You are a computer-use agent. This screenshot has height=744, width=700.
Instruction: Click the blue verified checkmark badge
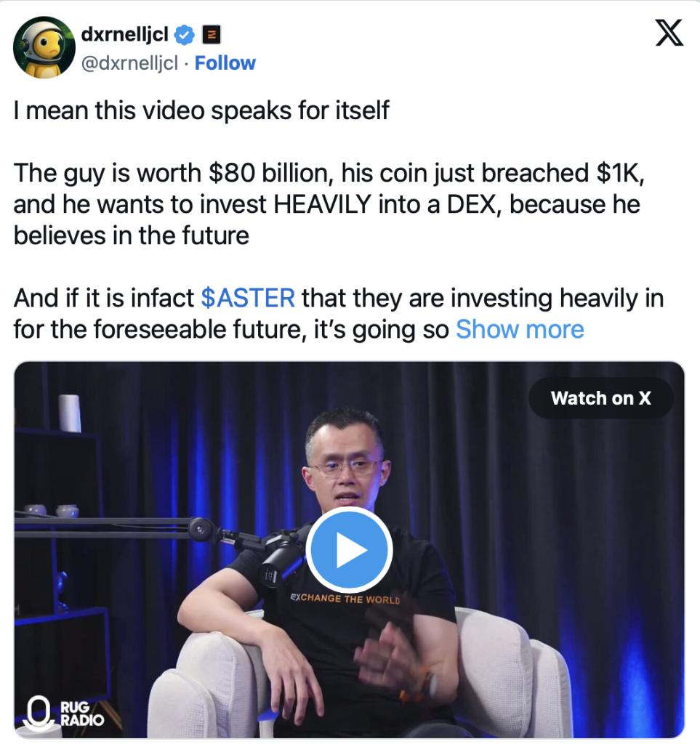click(185, 35)
